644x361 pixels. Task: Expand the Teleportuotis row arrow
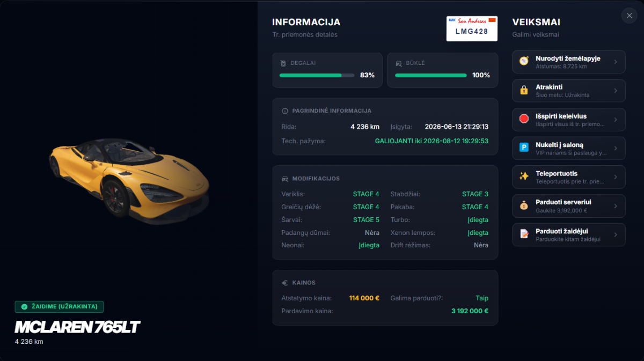point(616,176)
